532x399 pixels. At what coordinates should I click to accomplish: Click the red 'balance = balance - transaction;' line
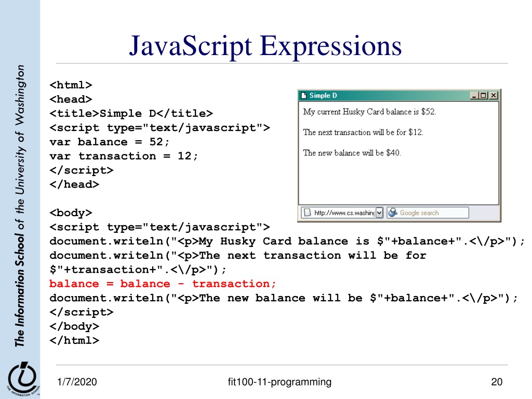click(x=163, y=284)
